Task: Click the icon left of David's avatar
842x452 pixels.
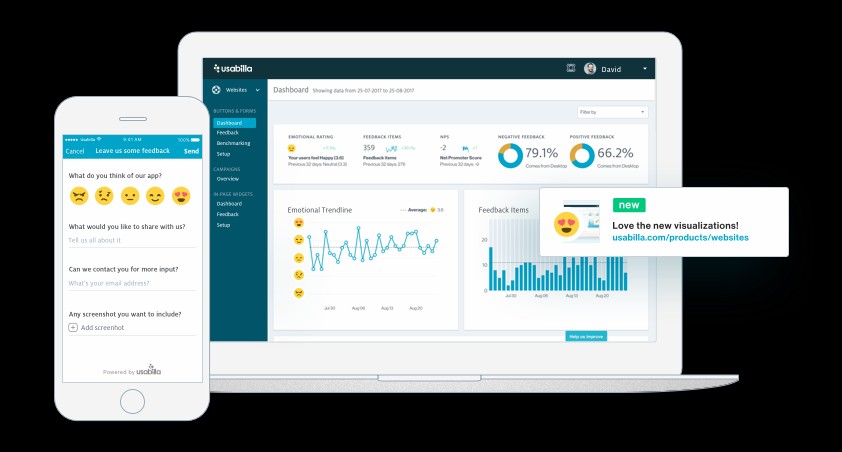Action: coord(571,68)
